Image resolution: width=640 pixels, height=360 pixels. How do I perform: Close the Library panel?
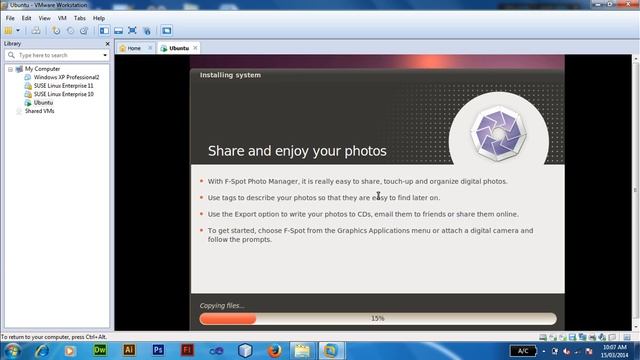[107, 44]
